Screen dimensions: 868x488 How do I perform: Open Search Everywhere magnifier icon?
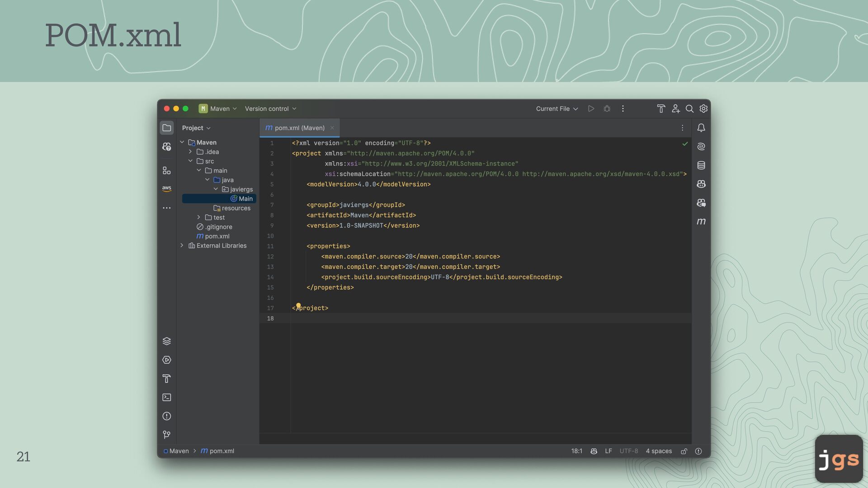tap(689, 109)
